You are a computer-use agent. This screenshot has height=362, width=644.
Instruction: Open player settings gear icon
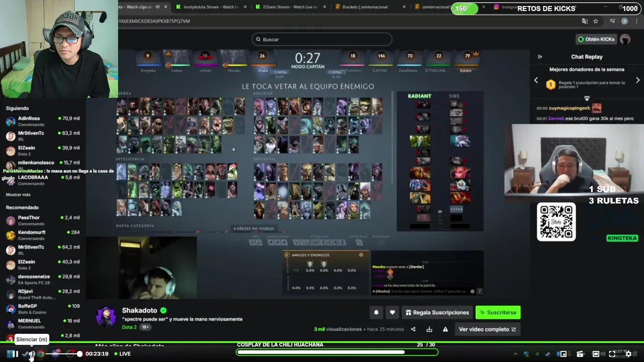pos(628,354)
